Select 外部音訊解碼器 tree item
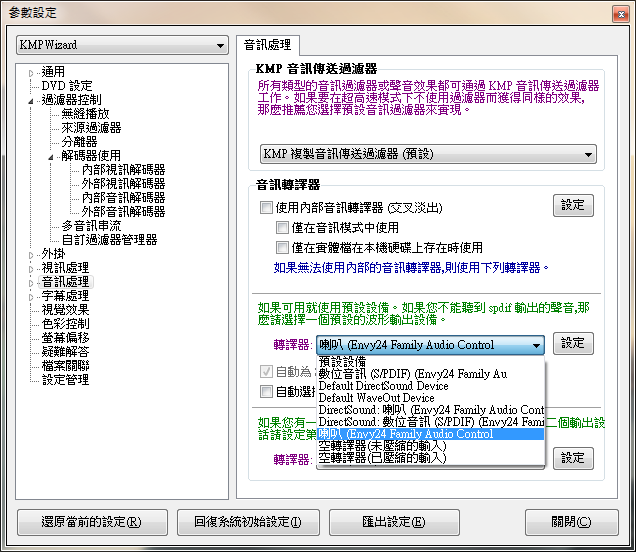Screen dimensions: 636x552 [x=123, y=212]
